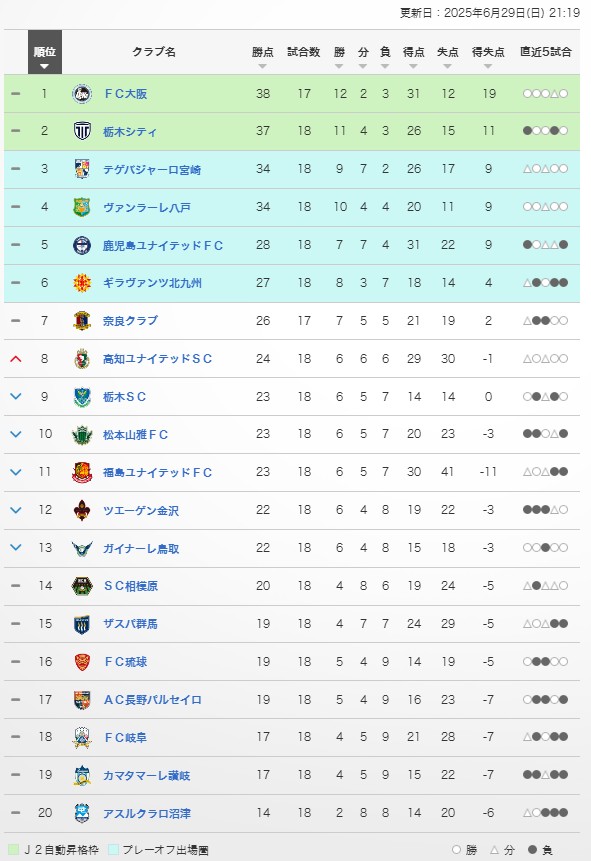Click the ガイナーレ鳥取 winged crest icon
The width and height of the screenshot is (591, 861).
(x=82, y=548)
